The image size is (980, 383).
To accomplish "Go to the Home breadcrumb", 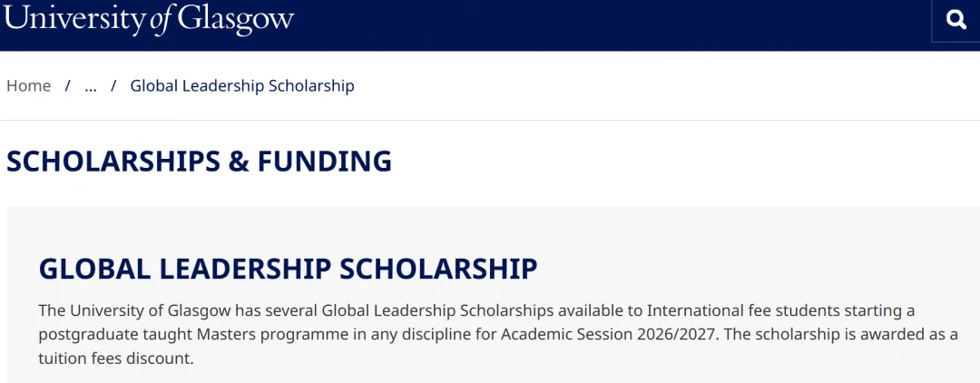I will (29, 86).
